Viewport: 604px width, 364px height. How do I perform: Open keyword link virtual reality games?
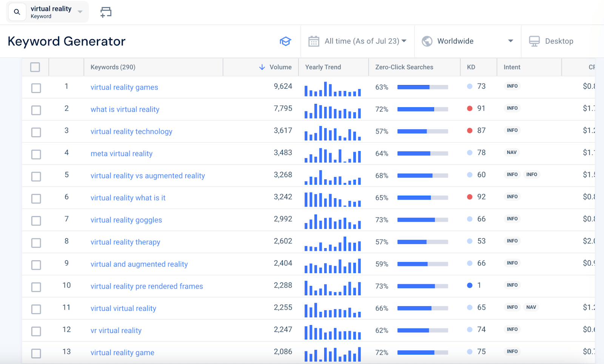tap(124, 87)
